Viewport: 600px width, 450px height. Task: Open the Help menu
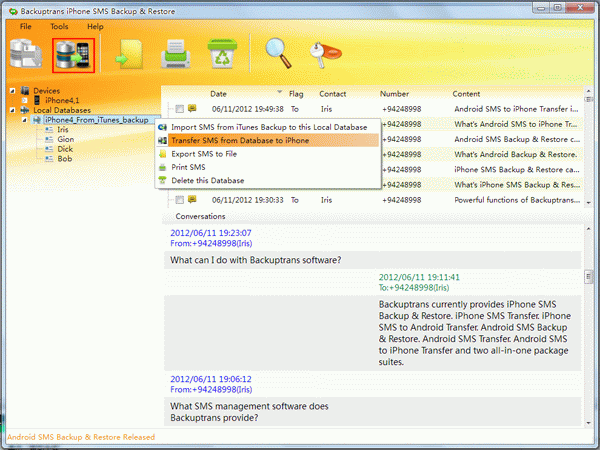click(x=95, y=26)
